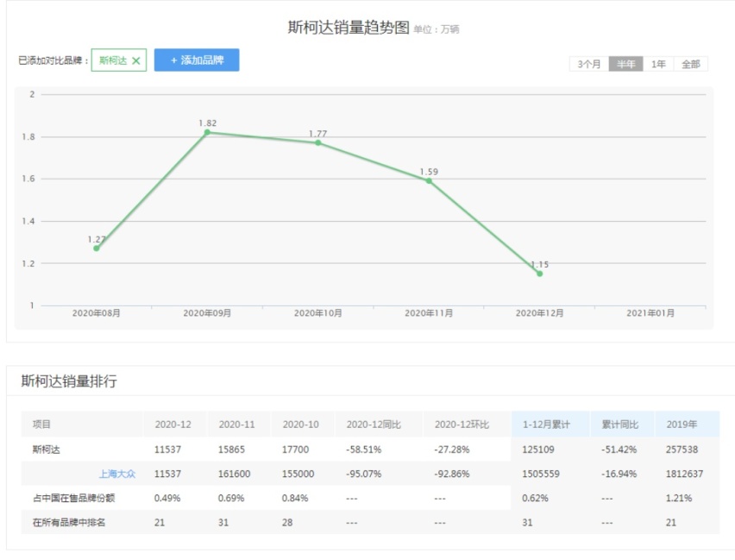Click the 2020年12月 axis label
Screen dimensions: 735x560
click(x=539, y=313)
